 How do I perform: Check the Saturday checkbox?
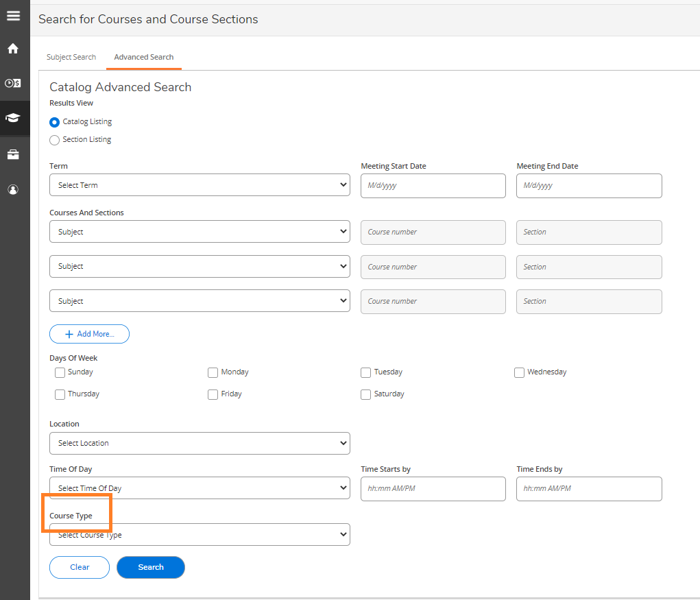point(365,394)
